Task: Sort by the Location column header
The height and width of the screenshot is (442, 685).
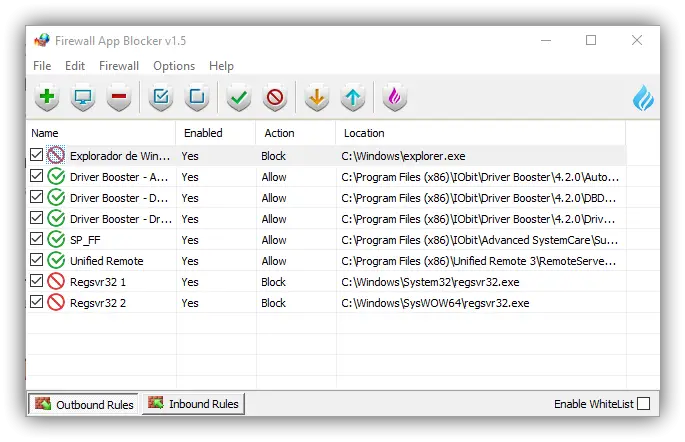Action: click(x=481, y=133)
